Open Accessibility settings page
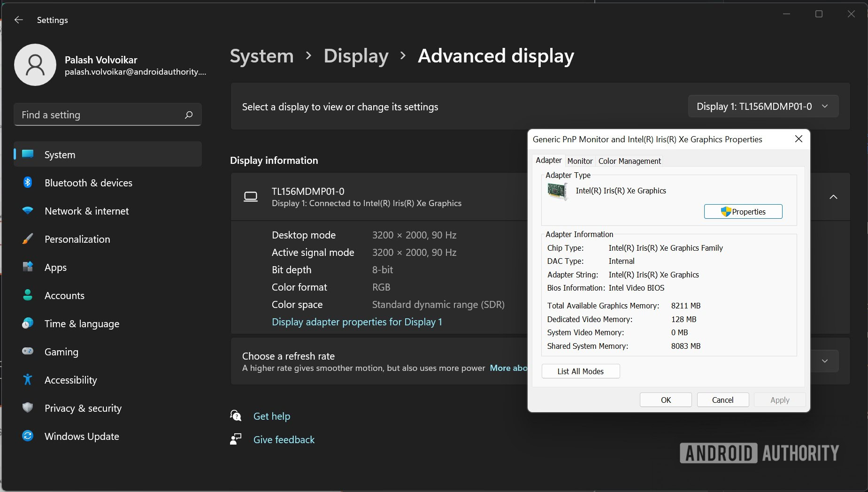This screenshot has height=492, width=868. [108, 380]
